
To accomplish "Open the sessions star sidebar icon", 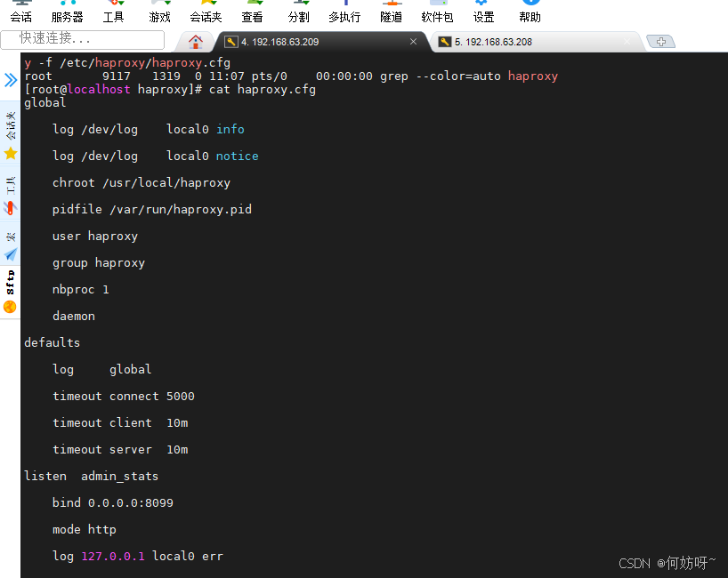I will (x=10, y=153).
